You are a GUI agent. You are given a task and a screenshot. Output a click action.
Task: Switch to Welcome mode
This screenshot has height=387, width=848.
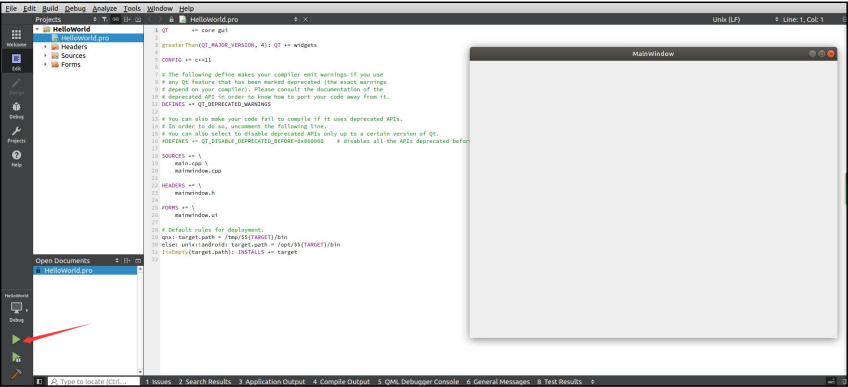[16, 38]
